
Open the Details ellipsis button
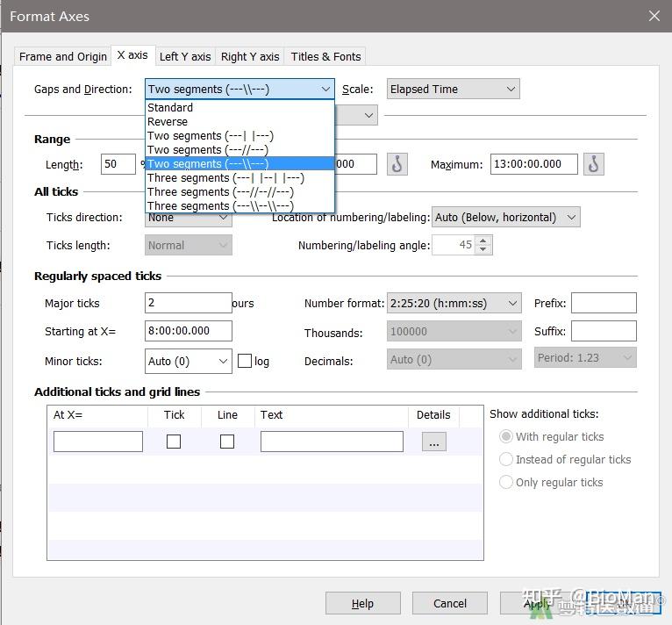pos(433,442)
